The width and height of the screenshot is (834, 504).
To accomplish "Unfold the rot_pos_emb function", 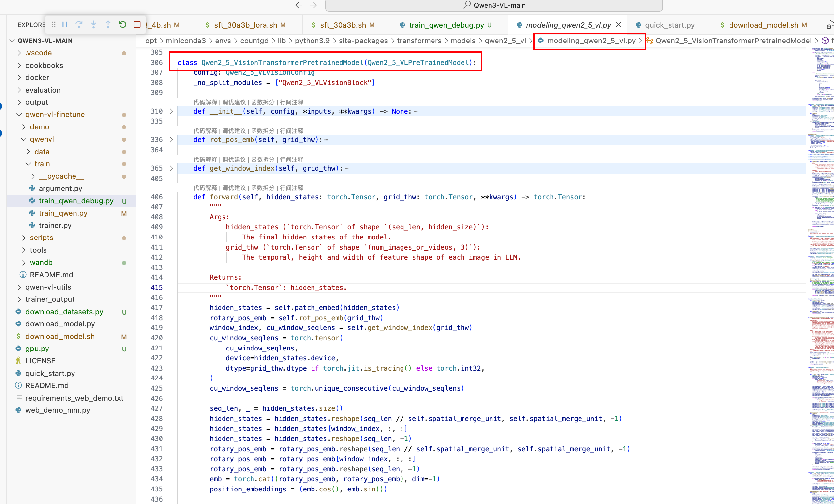I will (x=171, y=140).
